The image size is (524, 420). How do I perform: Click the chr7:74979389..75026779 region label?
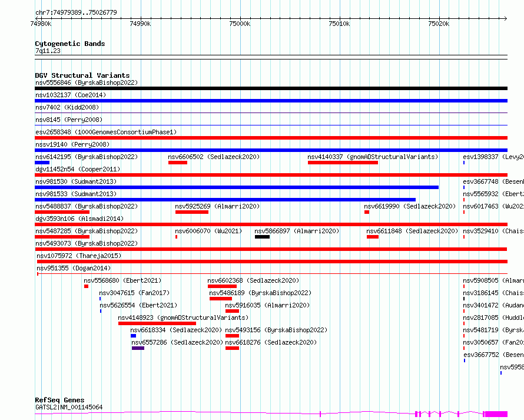[x=76, y=12]
